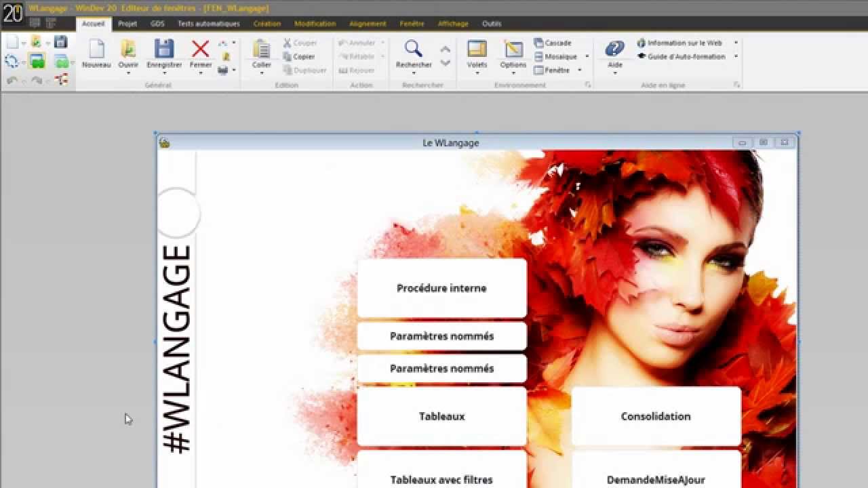Click the red X Fermer icon
Image resolution: width=868 pixels, height=488 pixels.
click(x=201, y=49)
